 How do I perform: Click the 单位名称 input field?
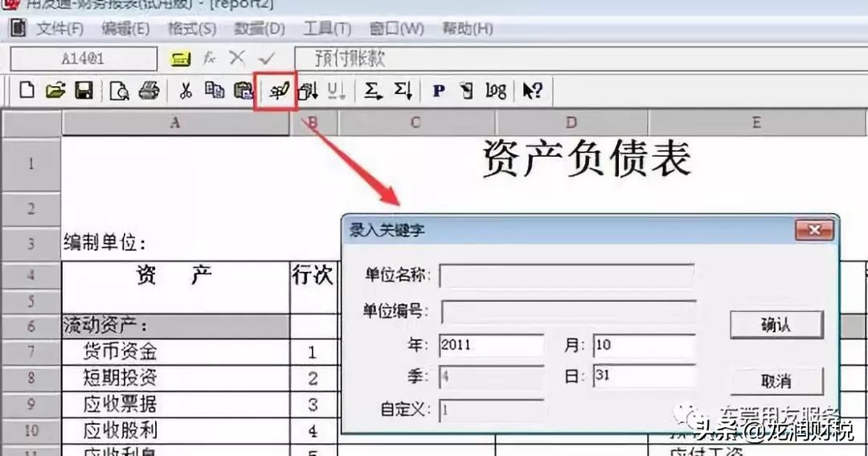tap(567, 275)
